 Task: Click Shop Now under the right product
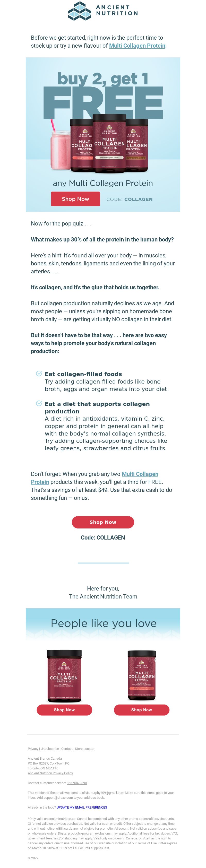142,710
